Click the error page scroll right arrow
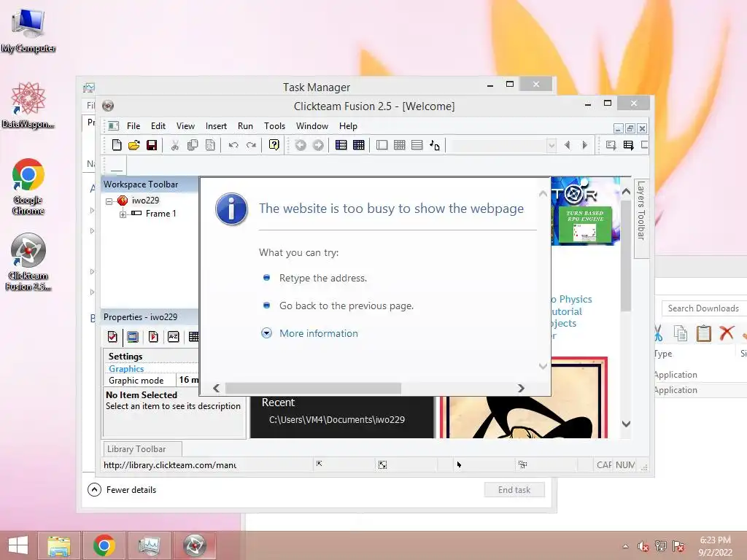Image resolution: width=747 pixels, height=560 pixels. (521, 389)
